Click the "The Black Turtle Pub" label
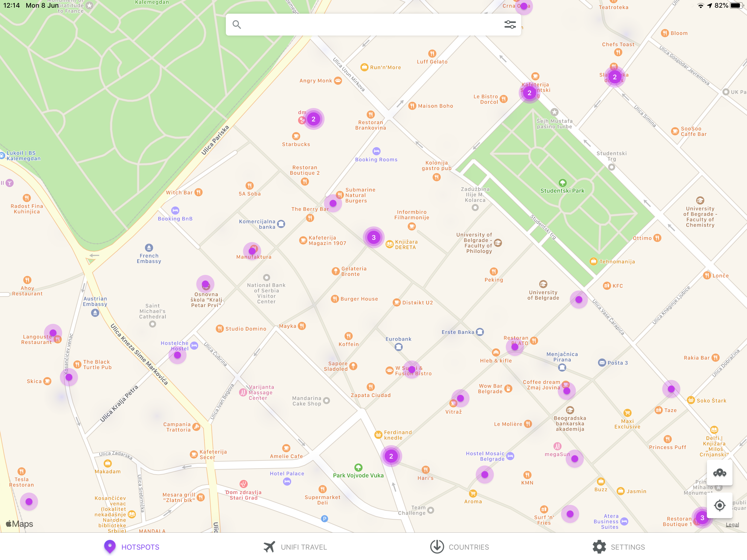747x560 pixels. click(97, 364)
